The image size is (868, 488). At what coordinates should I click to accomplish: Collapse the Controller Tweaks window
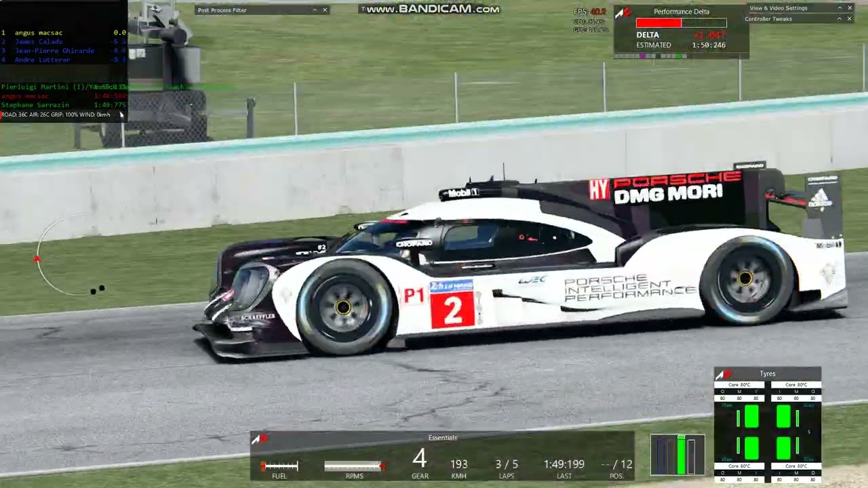[x=840, y=19]
